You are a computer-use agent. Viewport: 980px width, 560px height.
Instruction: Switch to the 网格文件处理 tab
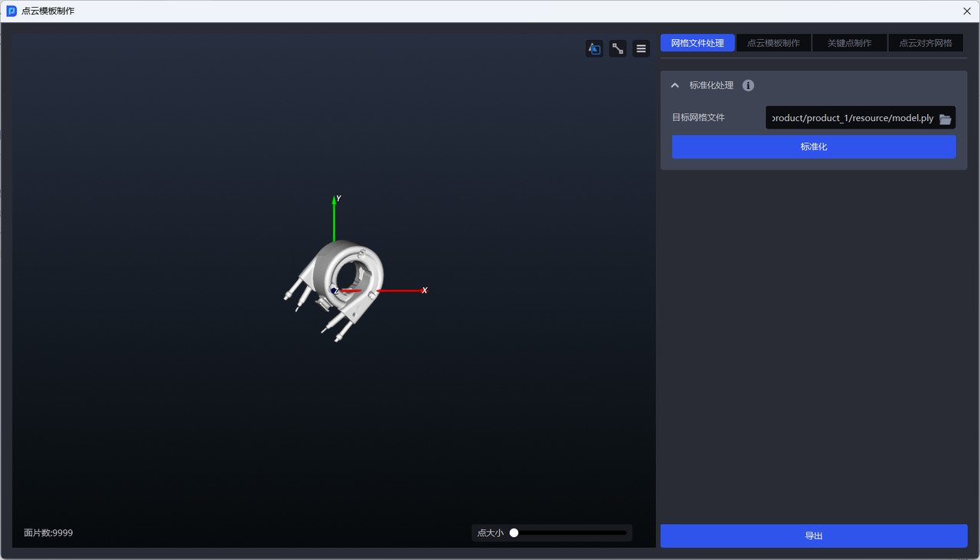click(x=697, y=43)
